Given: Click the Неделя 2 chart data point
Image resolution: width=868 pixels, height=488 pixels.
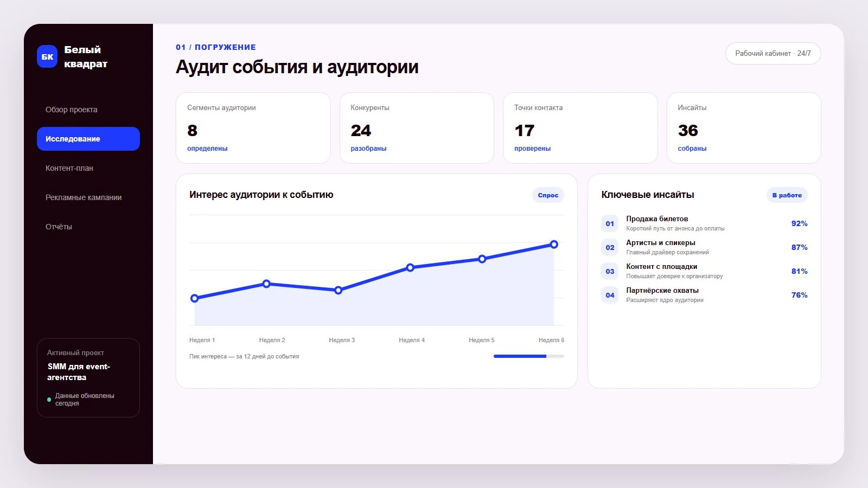Looking at the screenshot, I should pyautogui.click(x=266, y=284).
